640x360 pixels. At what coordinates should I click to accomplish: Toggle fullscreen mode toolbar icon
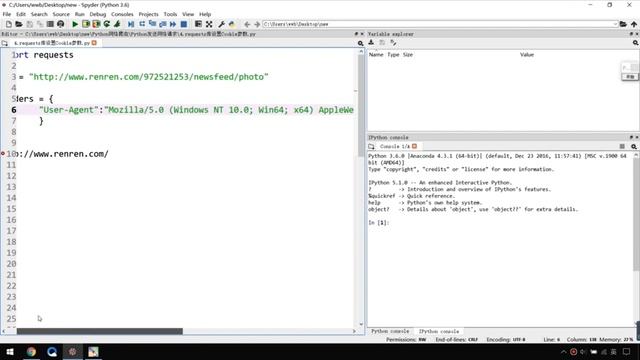[x=209, y=24]
